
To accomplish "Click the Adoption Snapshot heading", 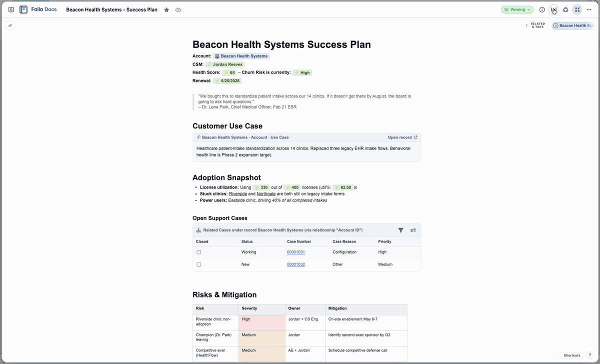I will pyautogui.click(x=226, y=177).
